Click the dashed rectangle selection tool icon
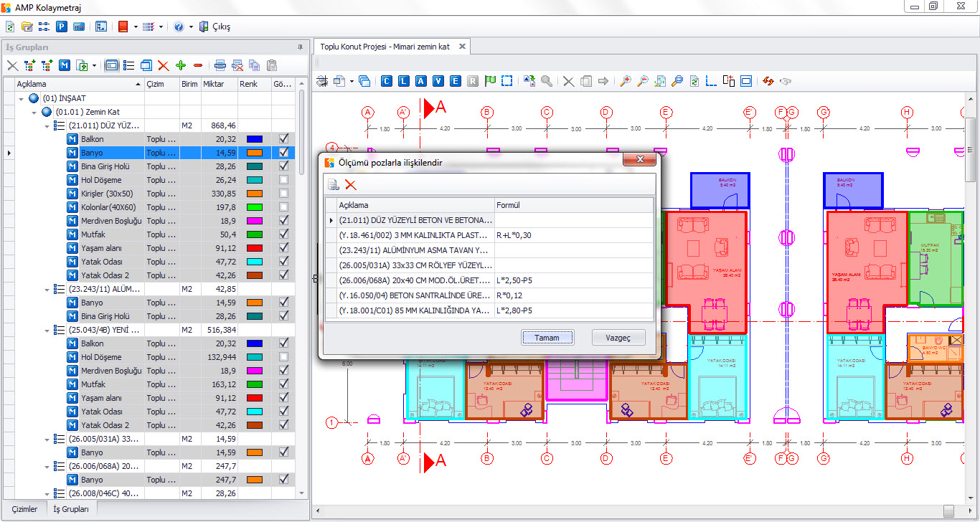The image size is (980, 522). point(507,81)
